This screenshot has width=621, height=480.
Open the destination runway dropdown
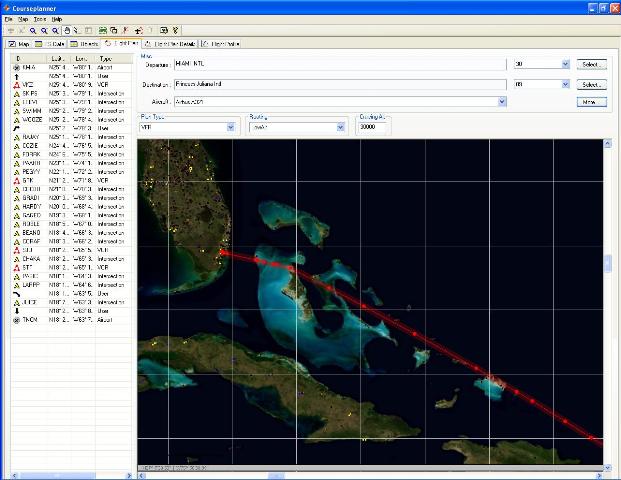[x=565, y=85]
